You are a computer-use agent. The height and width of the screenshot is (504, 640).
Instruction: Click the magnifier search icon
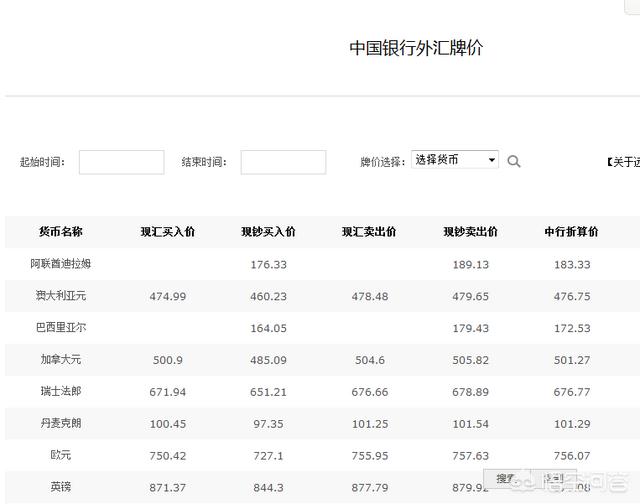(x=514, y=161)
